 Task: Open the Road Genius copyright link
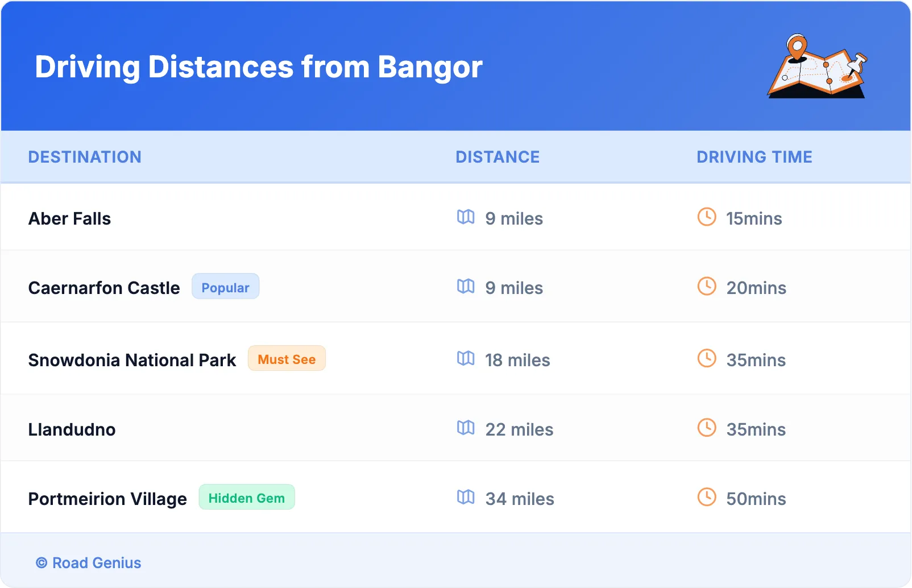coord(89,563)
